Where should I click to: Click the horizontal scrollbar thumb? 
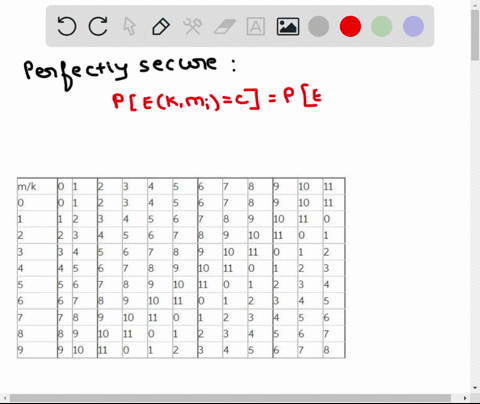(230, 398)
